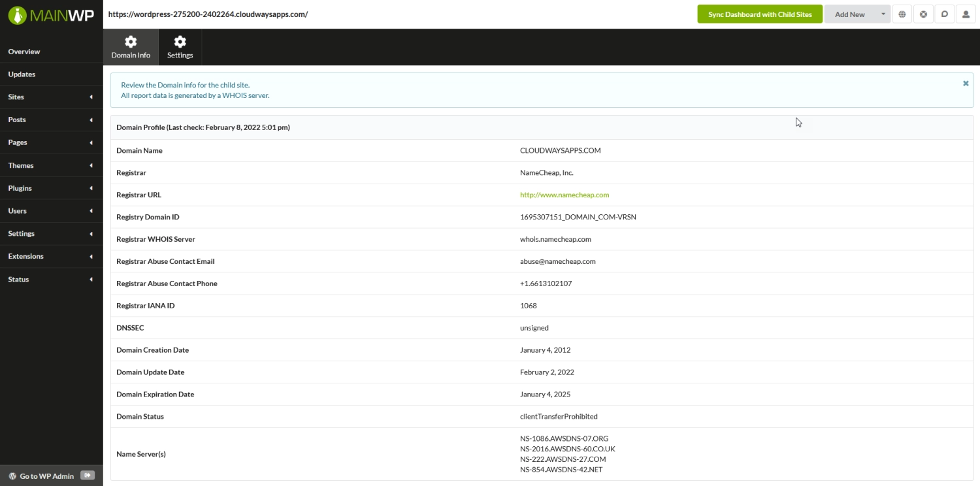Switch to the Settings tab
Screen dimensions: 980x486
179,46
